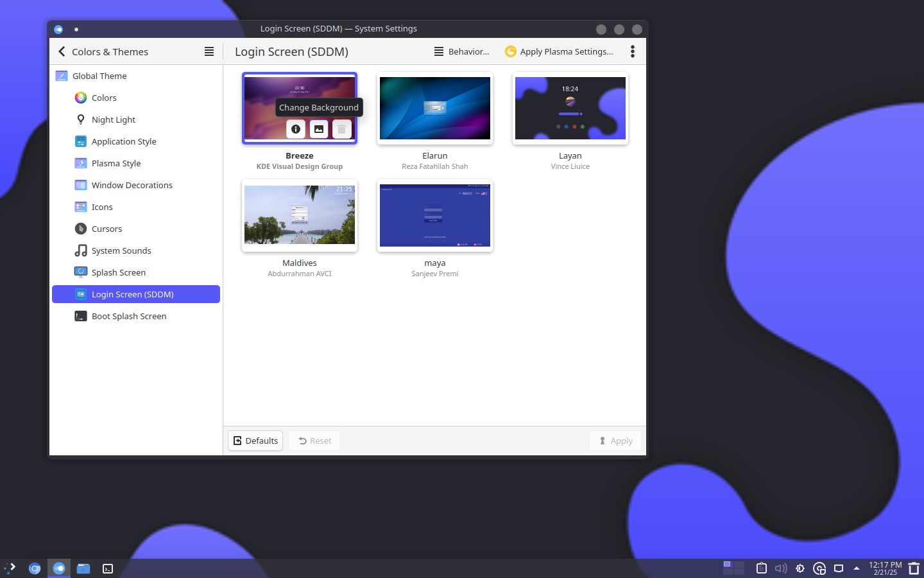Show info icon for Breeze theme

click(296, 129)
